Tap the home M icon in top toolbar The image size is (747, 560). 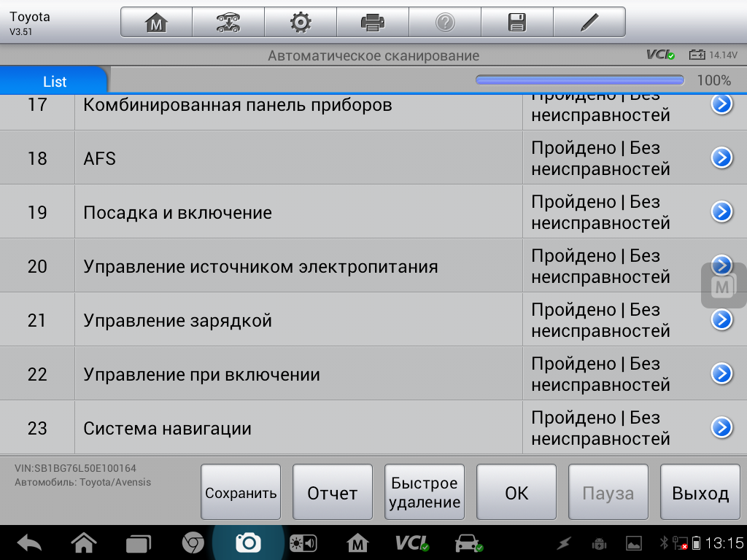pyautogui.click(x=156, y=23)
